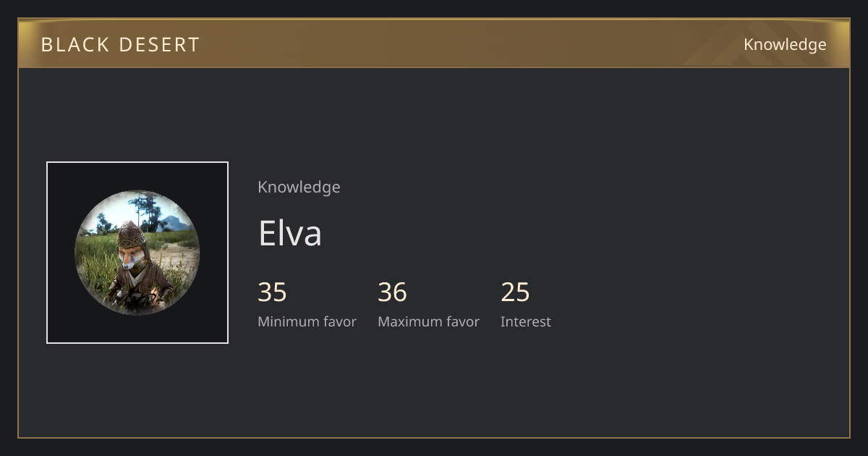
Task: Select the Minimum favor label
Action: click(x=307, y=321)
